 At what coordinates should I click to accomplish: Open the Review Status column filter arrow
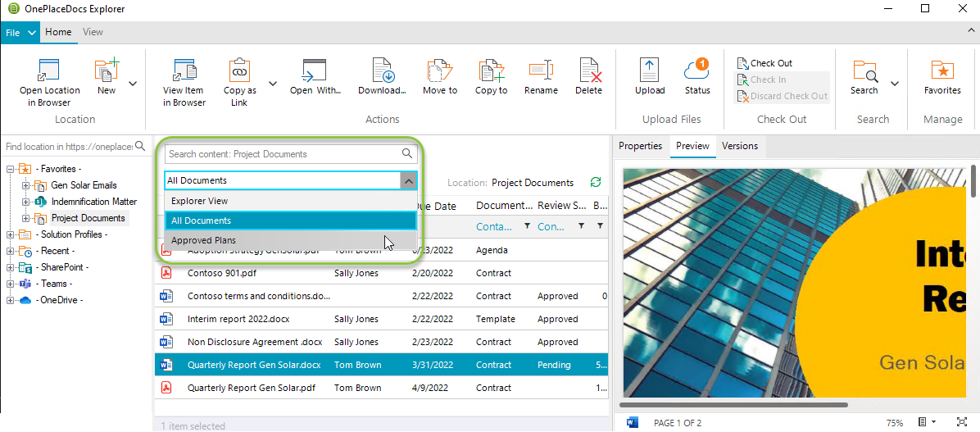click(581, 225)
